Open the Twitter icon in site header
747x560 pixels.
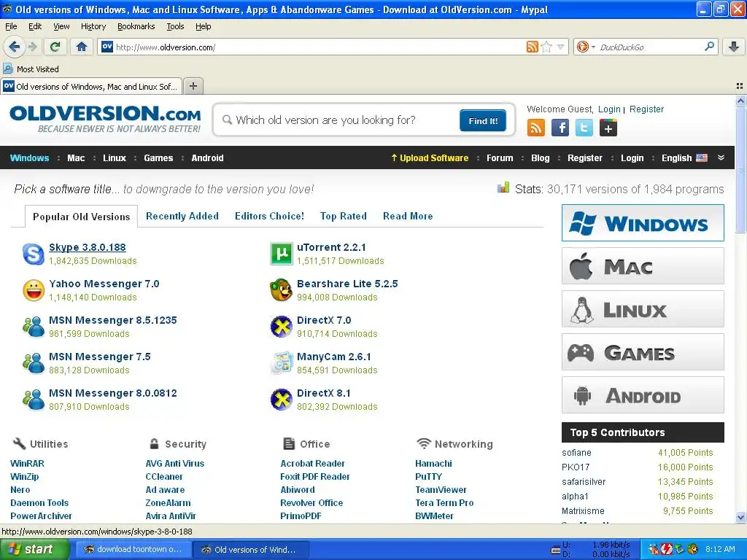(584, 128)
